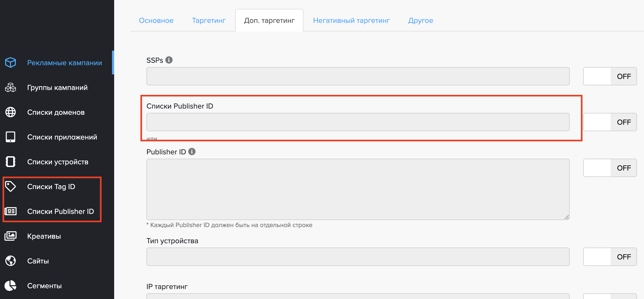Click the Рекламные кампании cube icon
644x299 pixels.
tap(10, 62)
